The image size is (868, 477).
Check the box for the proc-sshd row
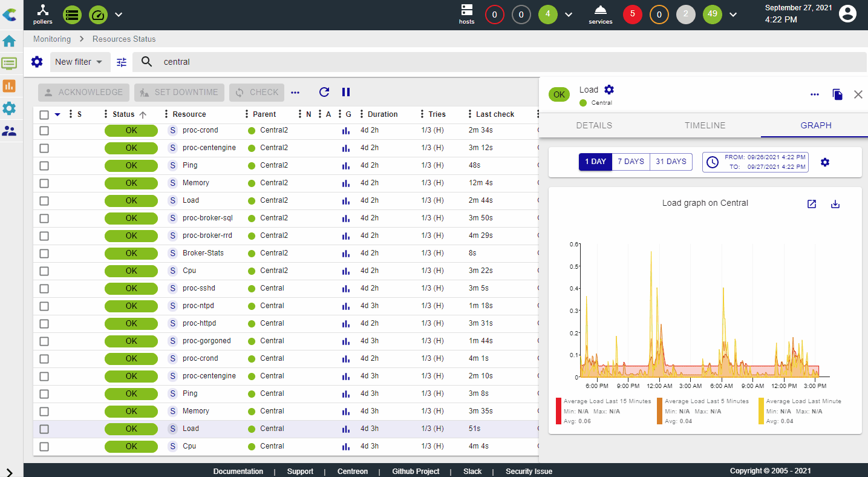tap(44, 288)
